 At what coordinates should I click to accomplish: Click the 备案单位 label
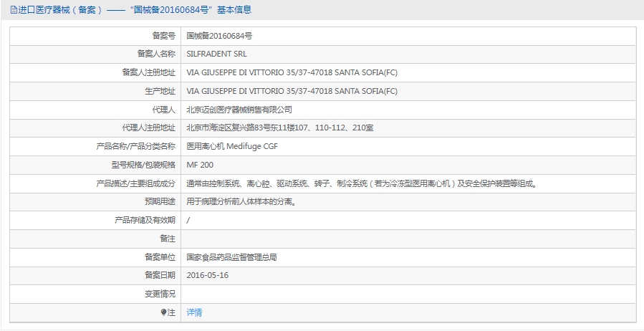pyautogui.click(x=160, y=257)
